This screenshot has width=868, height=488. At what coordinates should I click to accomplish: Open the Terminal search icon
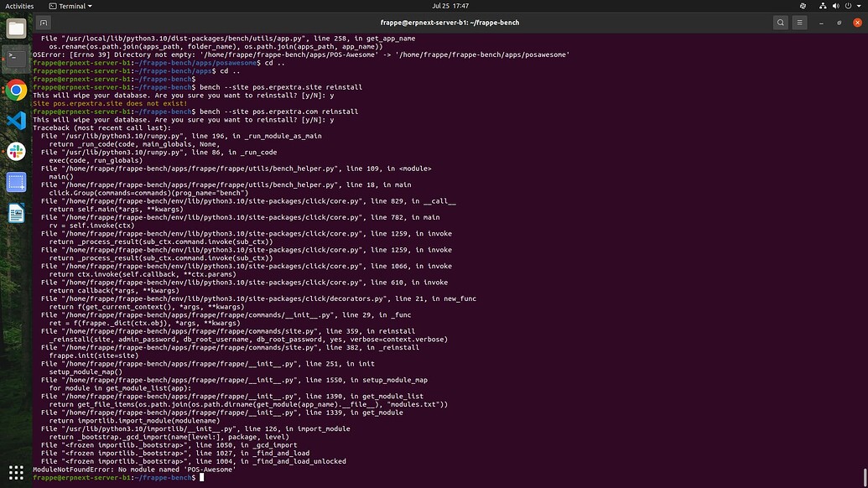click(x=781, y=23)
